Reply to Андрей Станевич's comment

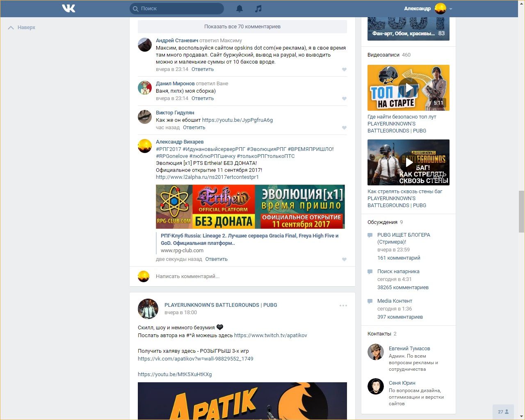point(203,69)
